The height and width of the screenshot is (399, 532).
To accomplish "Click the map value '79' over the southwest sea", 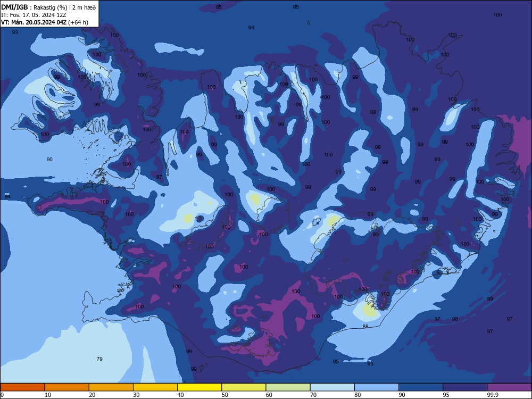I will pos(99,359).
